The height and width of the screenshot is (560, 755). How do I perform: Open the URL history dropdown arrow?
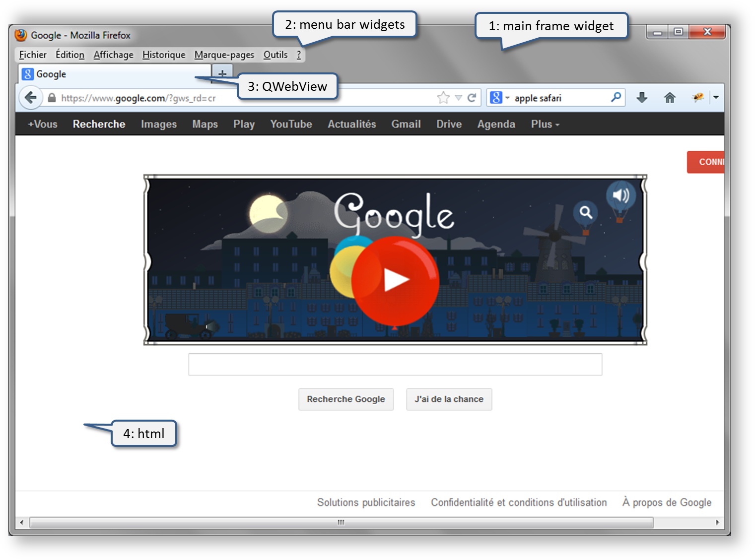click(x=459, y=98)
